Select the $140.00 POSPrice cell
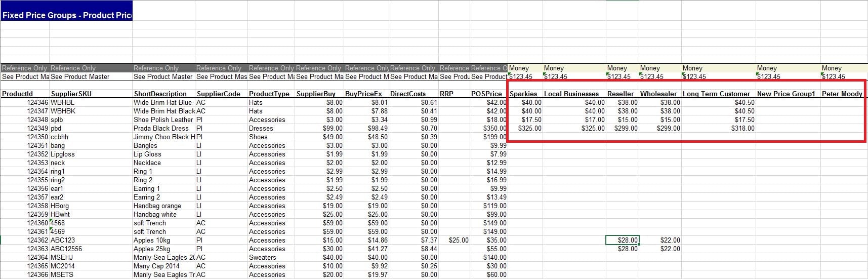Screen dimensions: 868x279 (488, 257)
